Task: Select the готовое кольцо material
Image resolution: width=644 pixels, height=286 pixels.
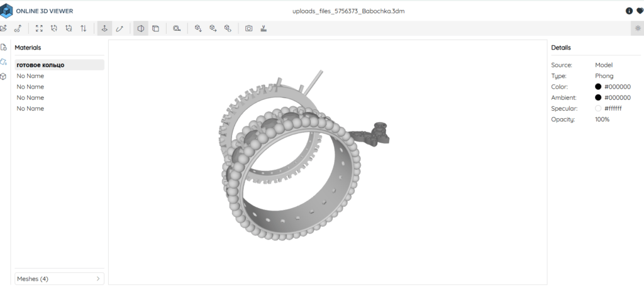Action: [x=60, y=65]
